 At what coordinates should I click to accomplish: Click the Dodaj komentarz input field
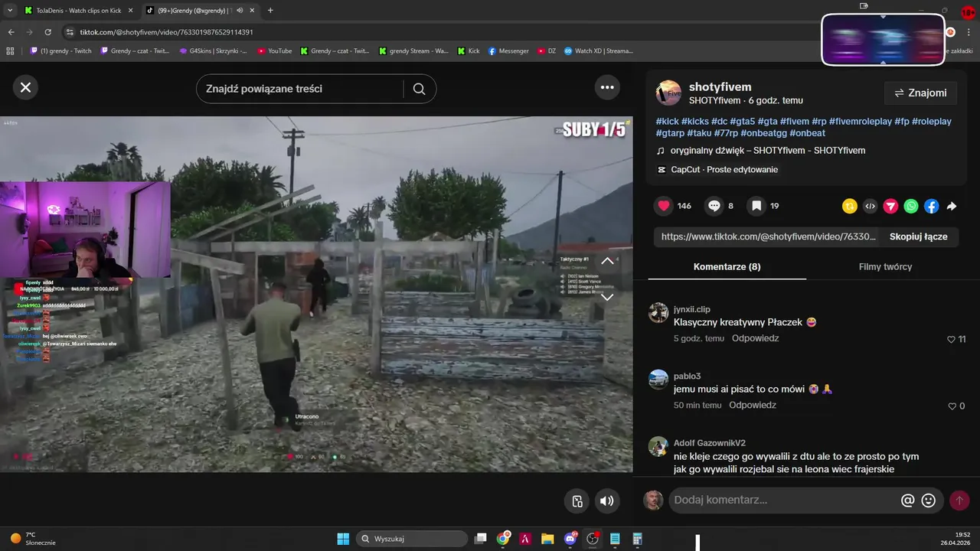(781, 500)
